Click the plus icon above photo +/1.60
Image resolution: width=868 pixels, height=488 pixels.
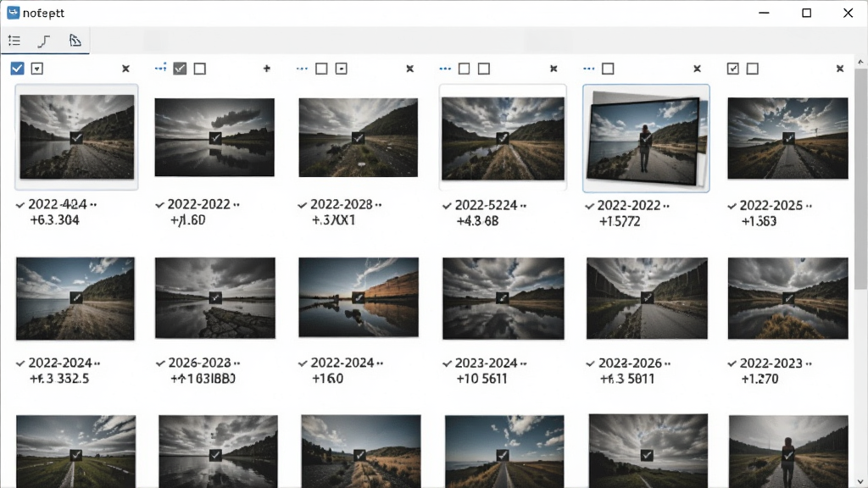click(x=267, y=69)
